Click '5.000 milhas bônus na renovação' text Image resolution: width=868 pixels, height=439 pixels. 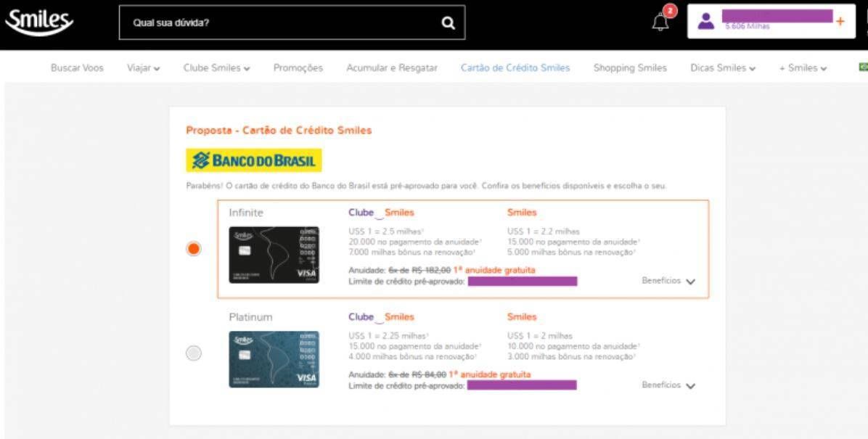click(x=571, y=252)
